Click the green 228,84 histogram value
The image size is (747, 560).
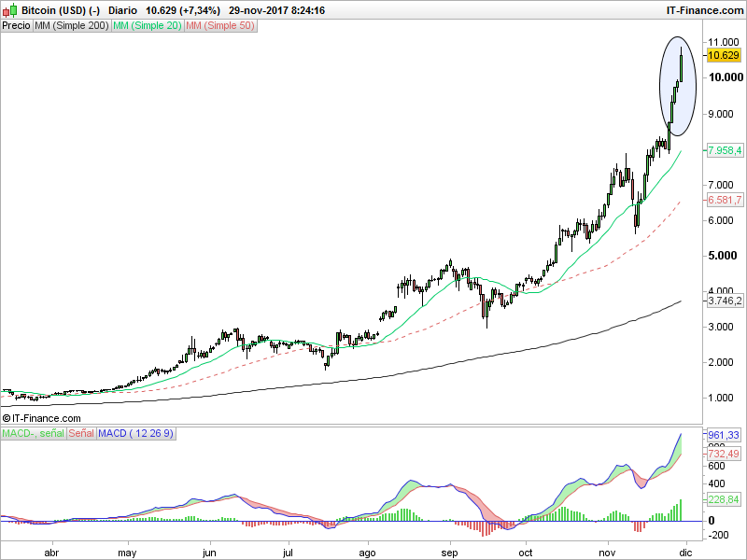pos(724,499)
